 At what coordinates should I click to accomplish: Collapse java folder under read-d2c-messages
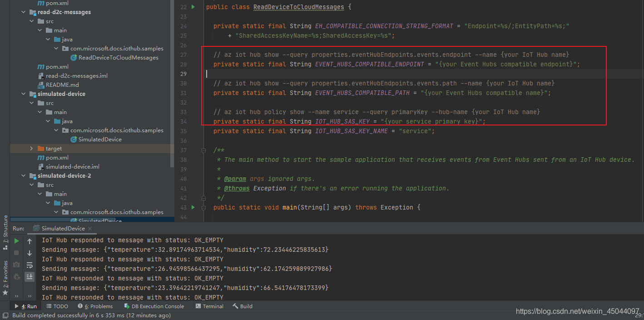click(x=48, y=40)
